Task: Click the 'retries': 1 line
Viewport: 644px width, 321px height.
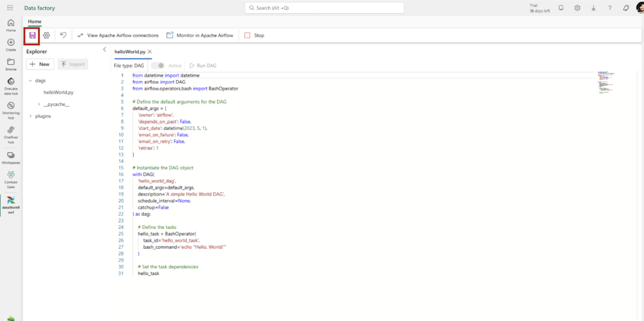Action: pyautogui.click(x=148, y=148)
